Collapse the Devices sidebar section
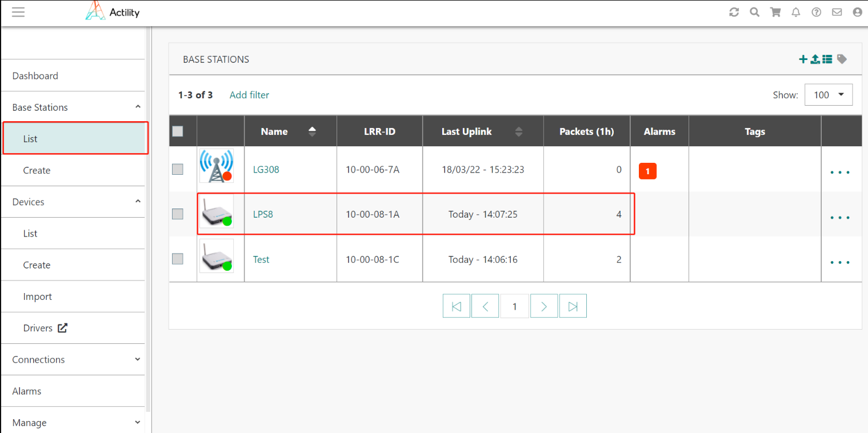This screenshot has width=868, height=433. (138, 202)
